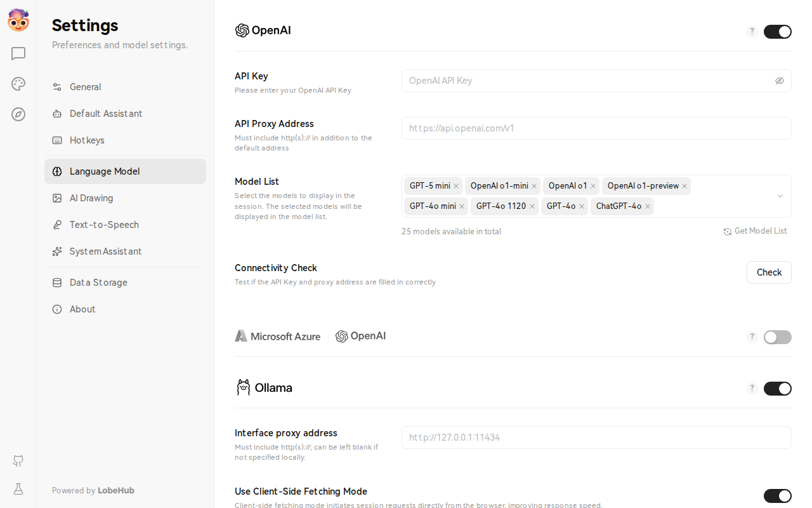Remove GPT-4o 1120 tag
Viewport: 812px width, 508px height.
(x=532, y=206)
